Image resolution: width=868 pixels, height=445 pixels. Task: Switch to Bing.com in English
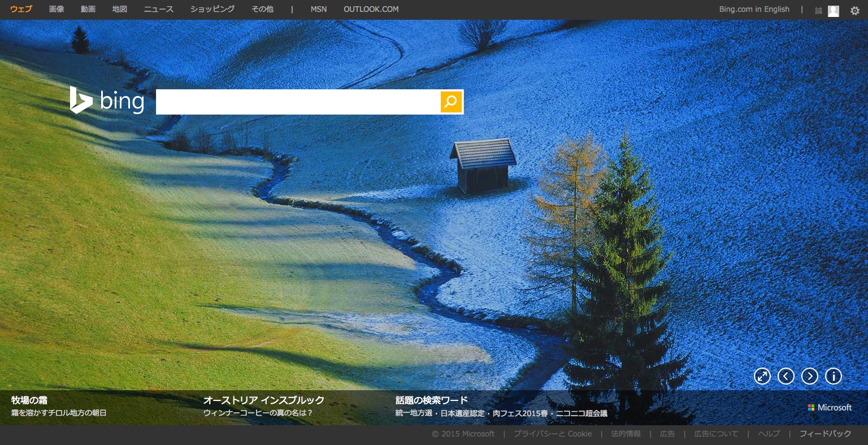tap(754, 9)
